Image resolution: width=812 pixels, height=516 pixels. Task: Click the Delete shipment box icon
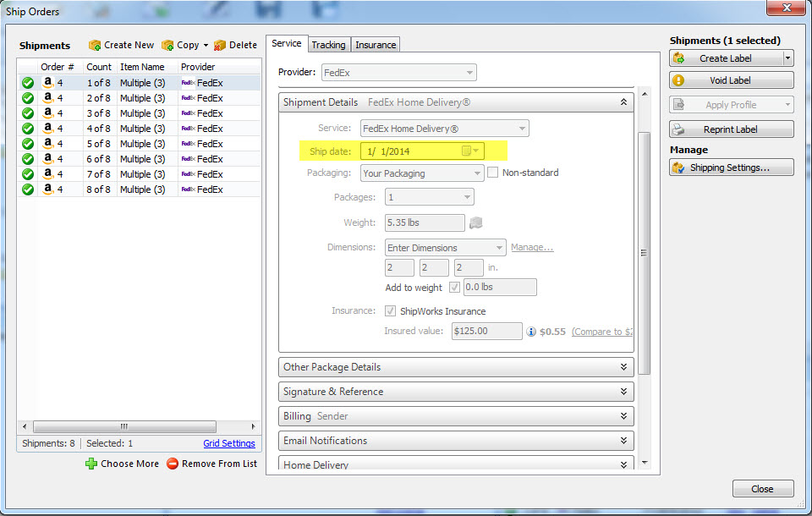pyautogui.click(x=220, y=46)
